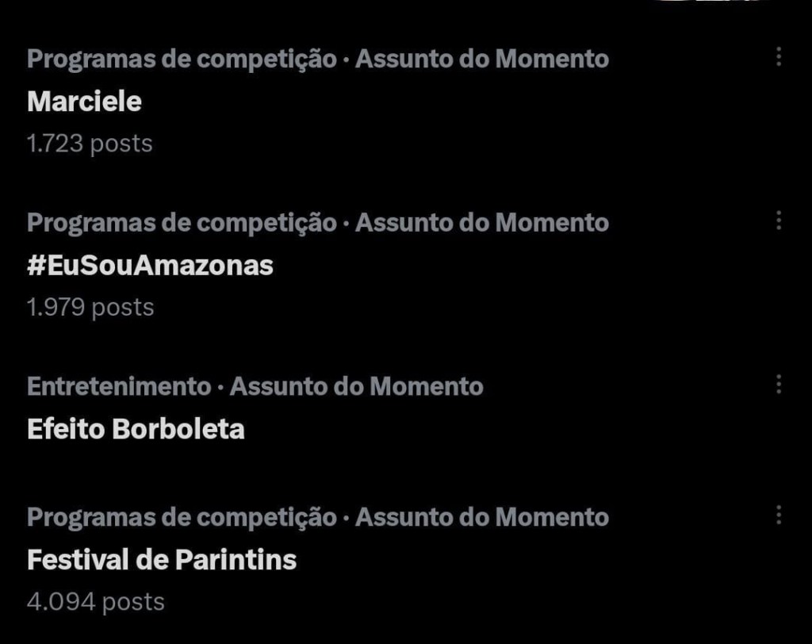Viewport: 812px width, 644px height.
Task: Show more options for Festival de Parintins
Action: point(779,516)
